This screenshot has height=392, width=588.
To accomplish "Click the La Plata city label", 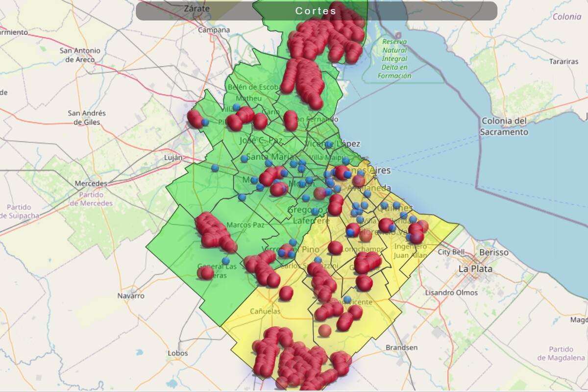I will (x=475, y=269).
